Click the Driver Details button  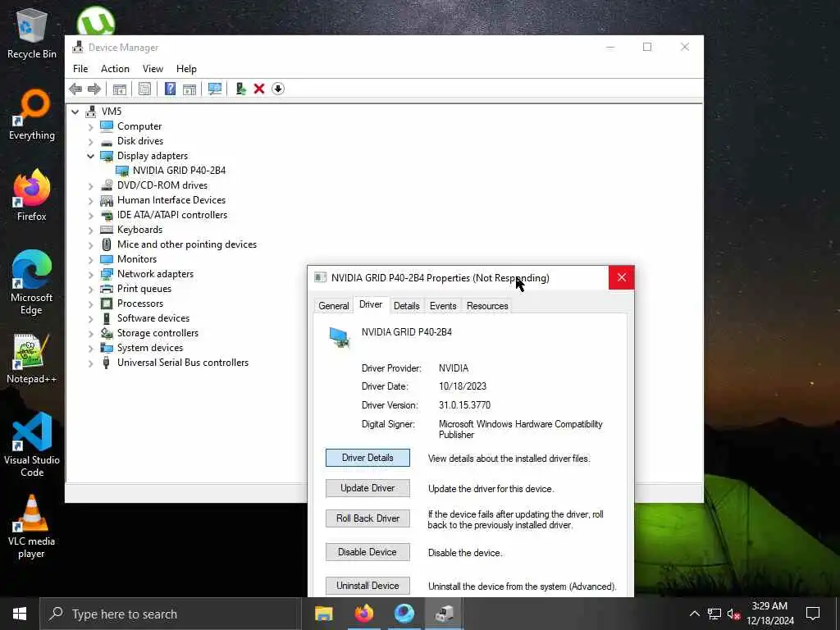pos(367,458)
